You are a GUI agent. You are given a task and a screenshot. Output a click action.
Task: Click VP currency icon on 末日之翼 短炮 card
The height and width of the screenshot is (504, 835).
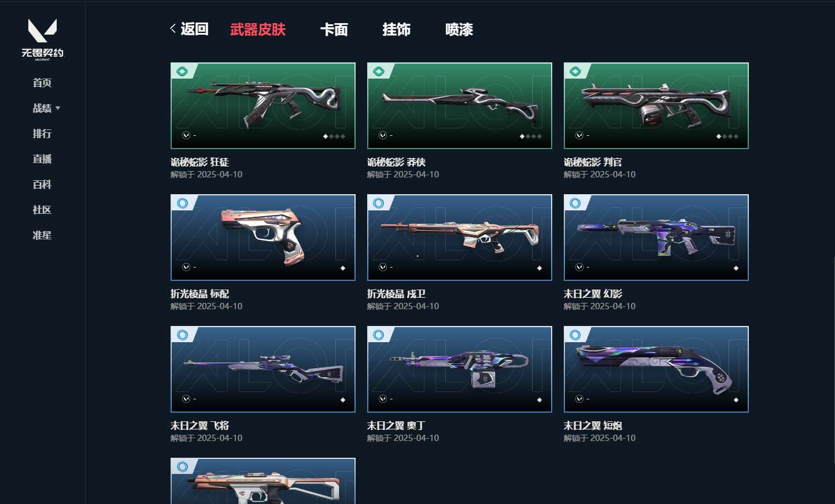(579, 399)
